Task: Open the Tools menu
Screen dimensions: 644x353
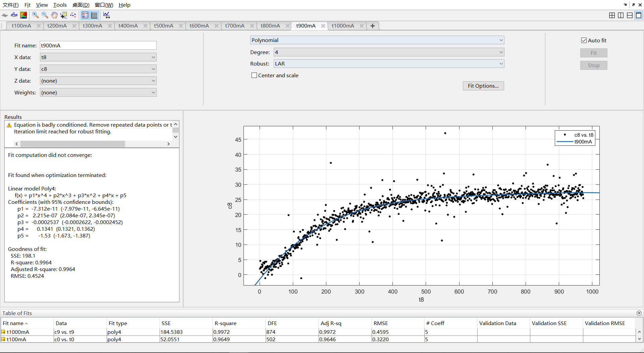Action: point(60,5)
